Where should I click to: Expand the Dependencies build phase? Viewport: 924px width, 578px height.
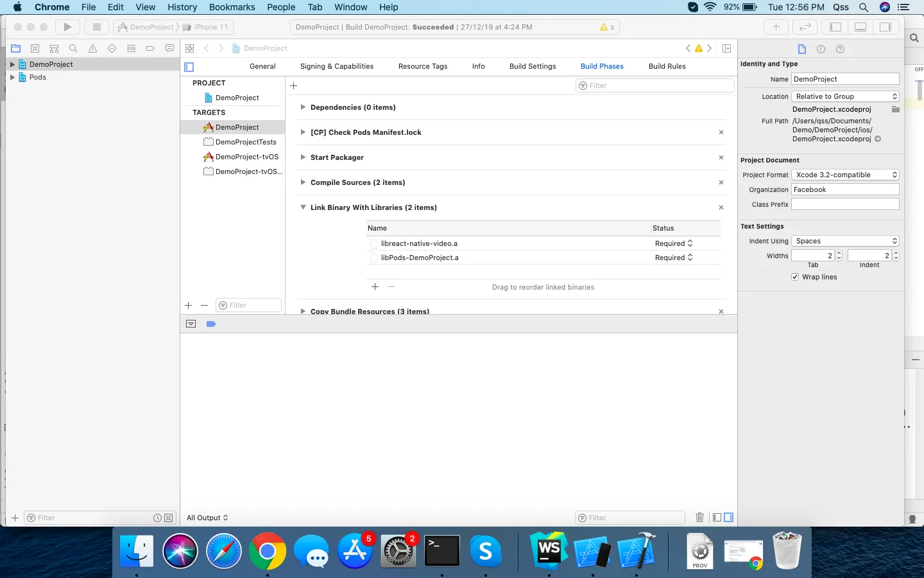coord(303,107)
